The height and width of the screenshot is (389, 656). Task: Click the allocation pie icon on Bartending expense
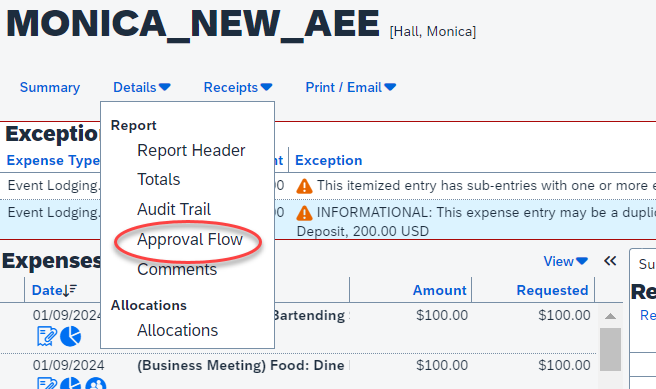[x=70, y=336]
